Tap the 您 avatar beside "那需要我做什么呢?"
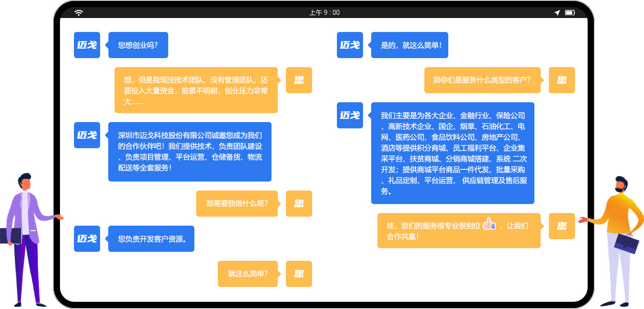Screen dimensions: 644x309 pyautogui.click(x=299, y=204)
